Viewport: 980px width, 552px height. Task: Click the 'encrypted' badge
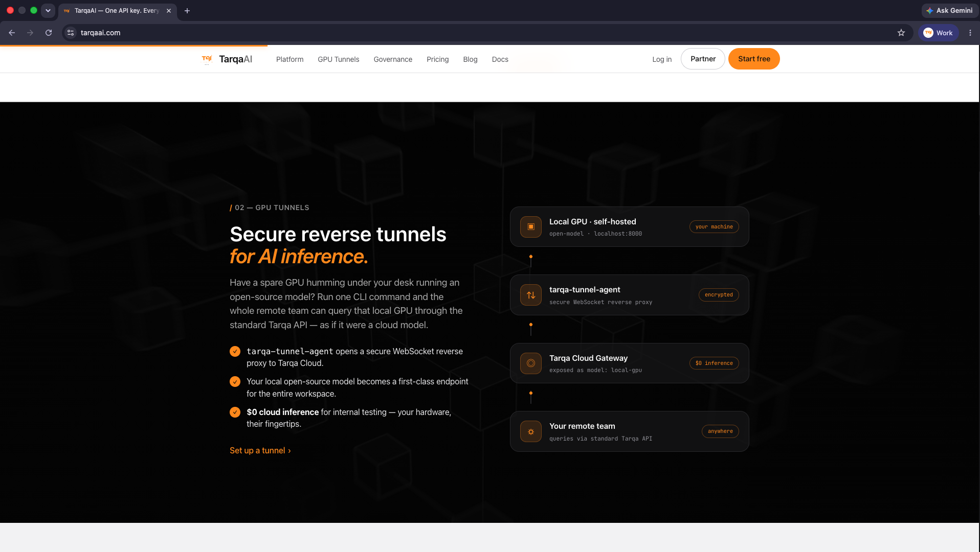coord(719,295)
